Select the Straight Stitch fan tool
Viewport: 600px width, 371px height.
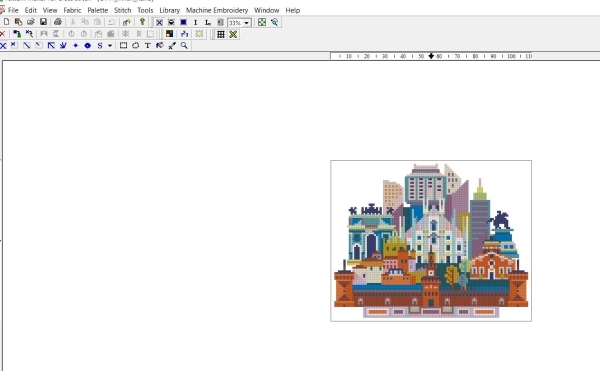pos(63,46)
